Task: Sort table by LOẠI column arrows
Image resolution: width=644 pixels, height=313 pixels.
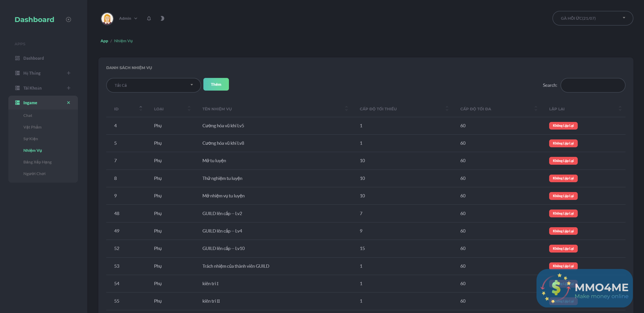Action: (x=189, y=109)
